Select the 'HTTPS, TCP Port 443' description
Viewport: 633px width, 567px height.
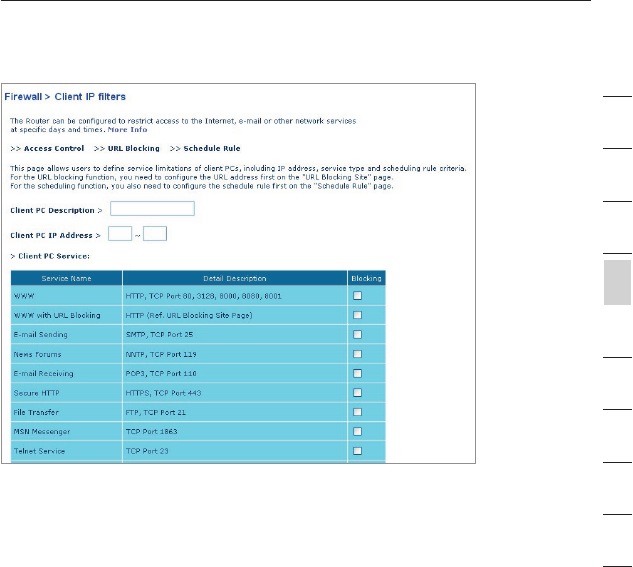(x=163, y=393)
